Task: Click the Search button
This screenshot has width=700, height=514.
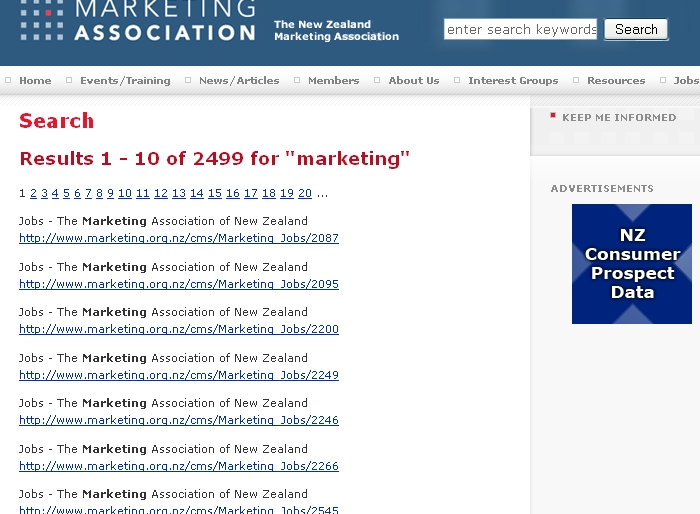Action: (x=636, y=29)
